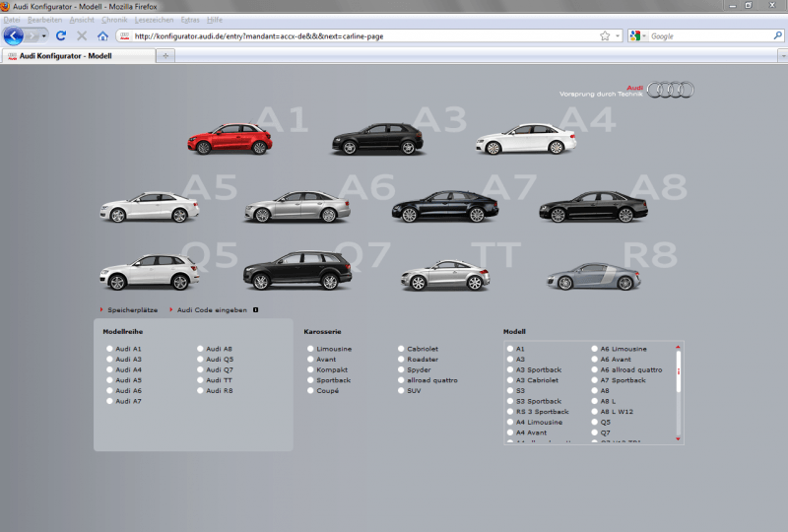The height and width of the screenshot is (532, 788).
Task: Choose Avant under Karosserie
Action: (x=310, y=359)
